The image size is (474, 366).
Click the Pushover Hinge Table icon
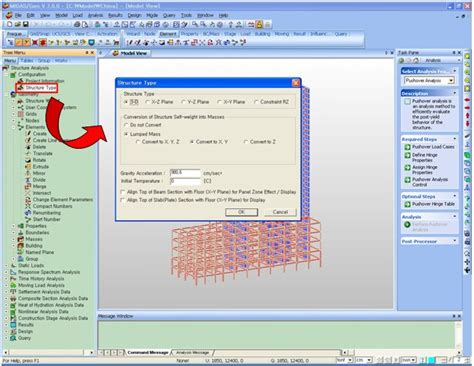click(x=407, y=204)
